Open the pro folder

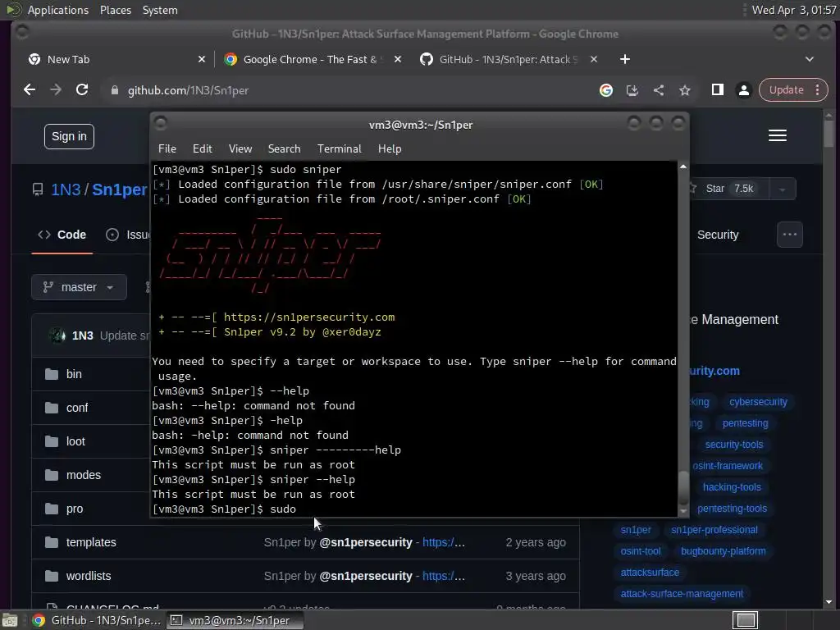[75, 509]
